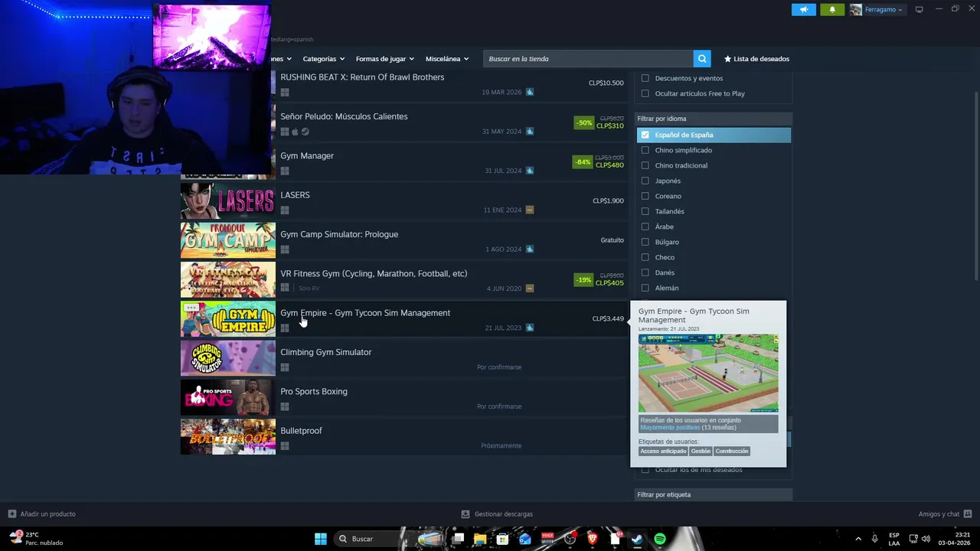The width and height of the screenshot is (980, 551).
Task: Check Ocultar artículos Free to Play
Action: [645, 93]
